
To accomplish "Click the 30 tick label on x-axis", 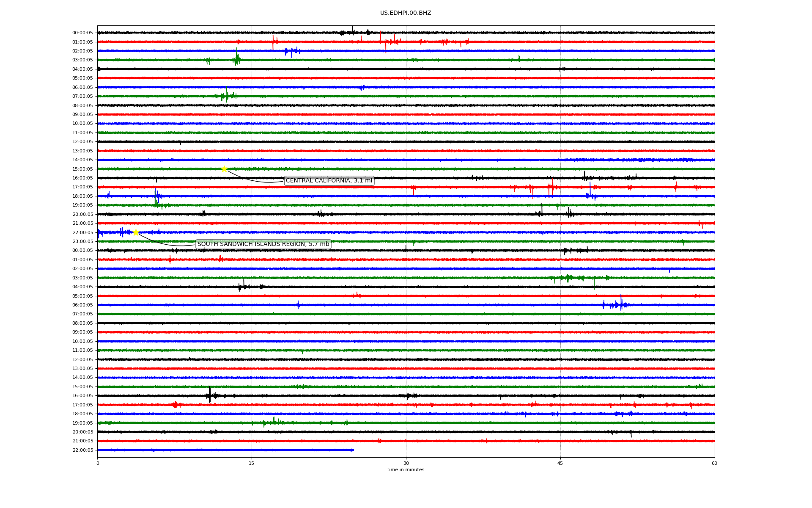I will 406,463.
